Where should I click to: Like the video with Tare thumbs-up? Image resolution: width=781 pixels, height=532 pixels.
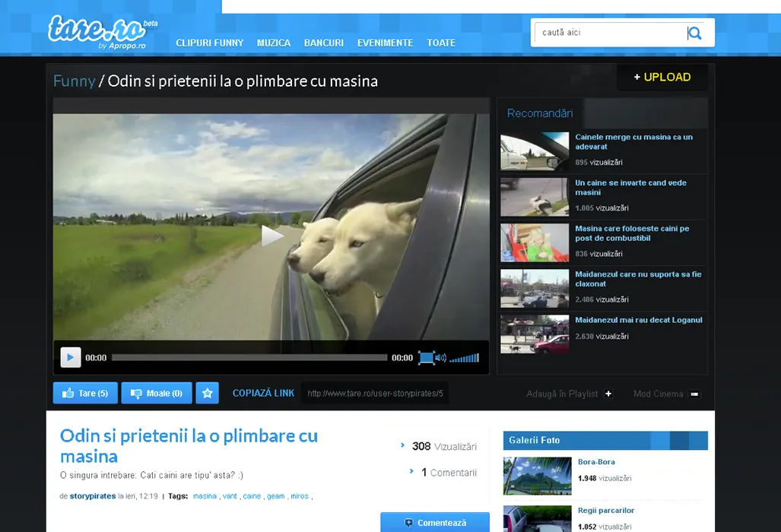(85, 393)
